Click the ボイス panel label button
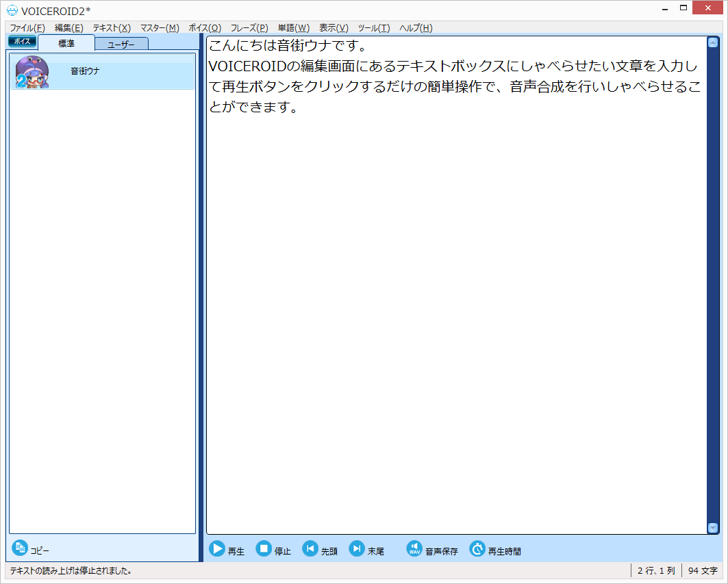The width and height of the screenshot is (728, 584). (x=23, y=41)
